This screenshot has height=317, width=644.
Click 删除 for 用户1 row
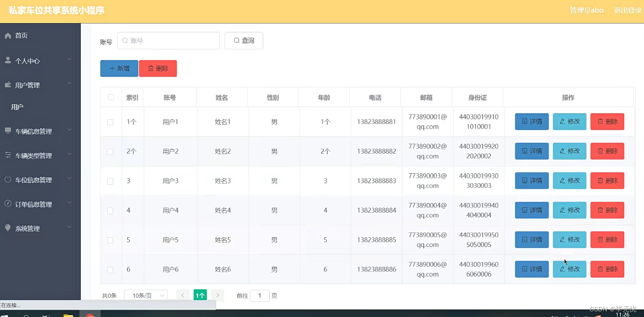(x=607, y=122)
